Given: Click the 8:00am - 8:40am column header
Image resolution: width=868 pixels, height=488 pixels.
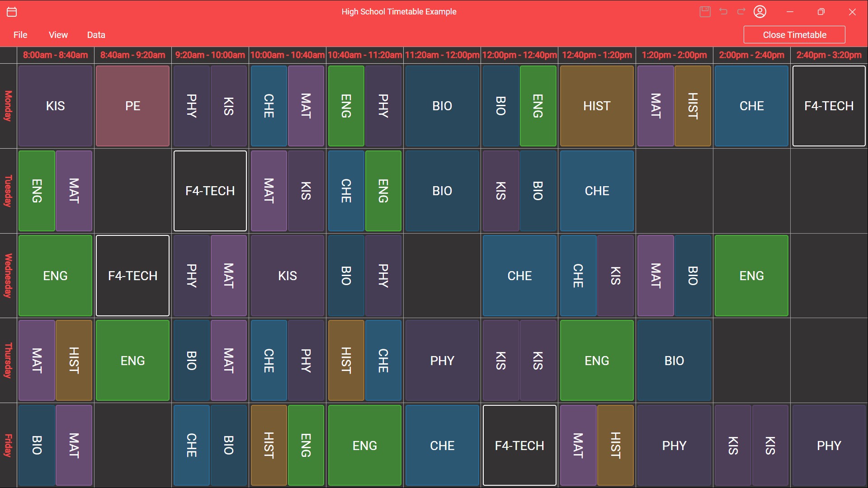Looking at the screenshot, I should [x=55, y=55].
